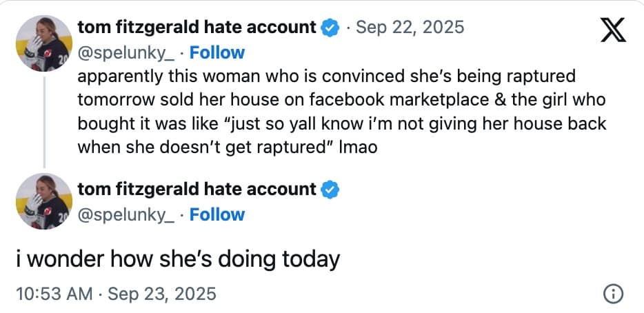Click the X logo in the corner
Screen dimensions: 644x313
[x=613, y=30]
